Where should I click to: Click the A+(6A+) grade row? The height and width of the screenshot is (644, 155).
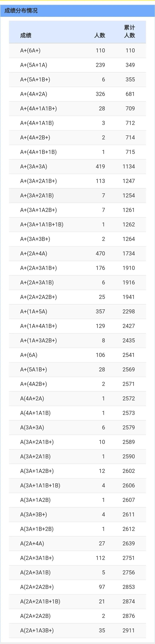point(77,51)
